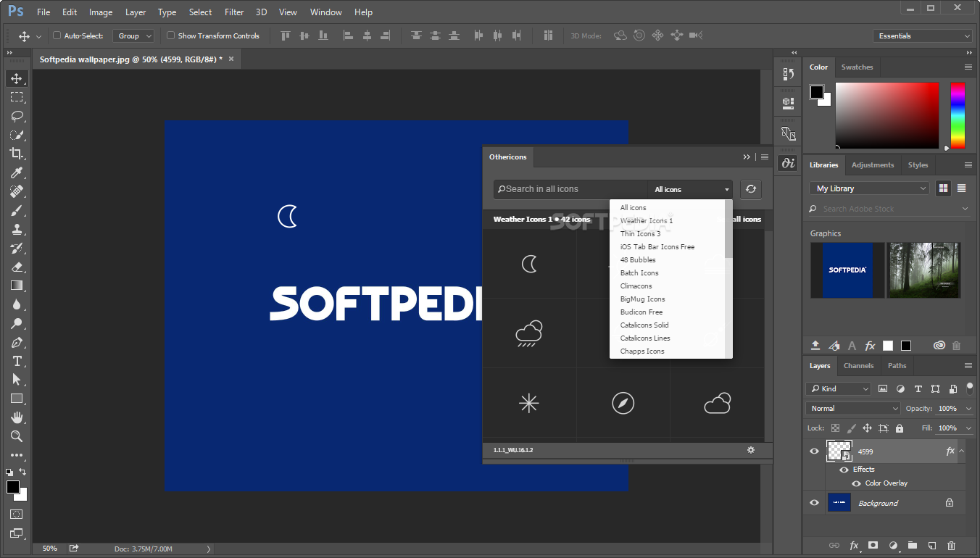Image resolution: width=980 pixels, height=558 pixels.
Task: Select the Pen tool
Action: click(x=17, y=342)
